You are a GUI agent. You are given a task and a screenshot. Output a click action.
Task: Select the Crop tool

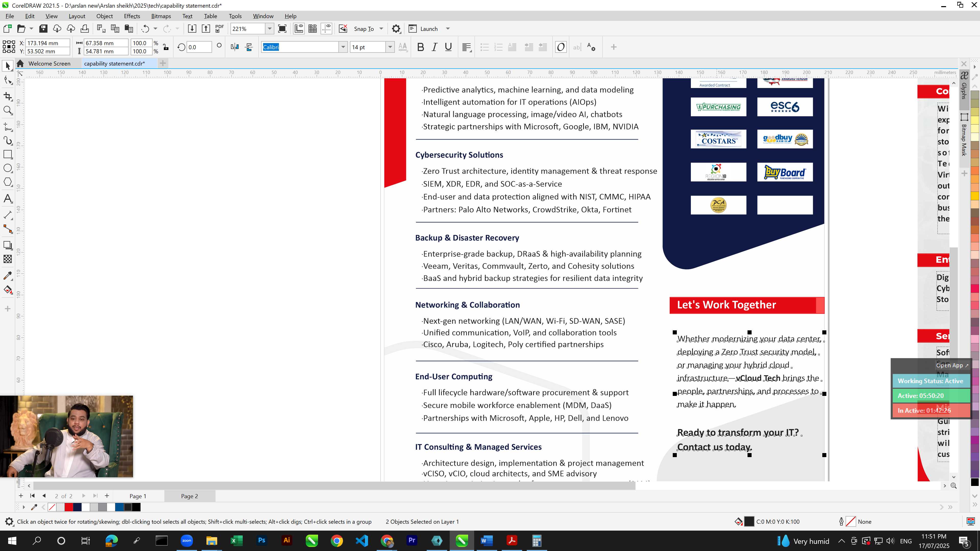(8, 96)
